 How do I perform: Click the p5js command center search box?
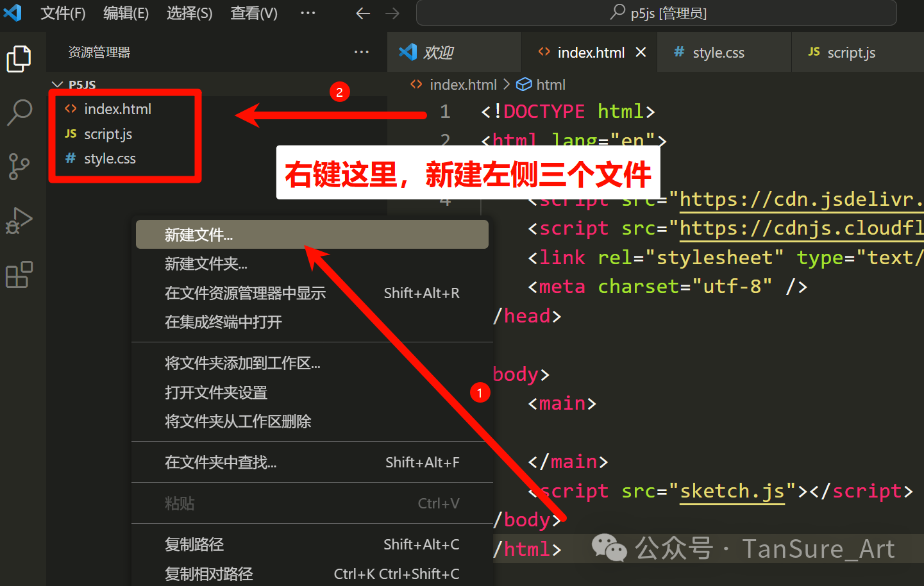pos(656,13)
